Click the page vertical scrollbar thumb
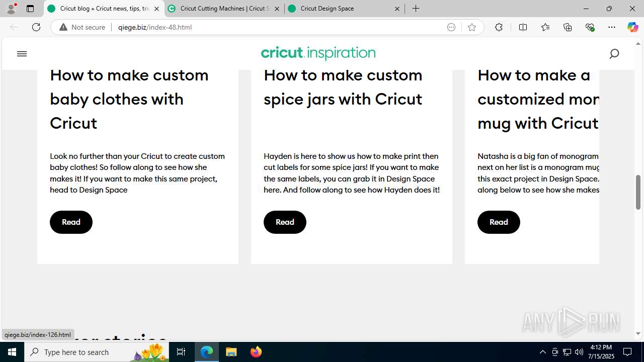This screenshot has height=362, width=644. pos(638,192)
